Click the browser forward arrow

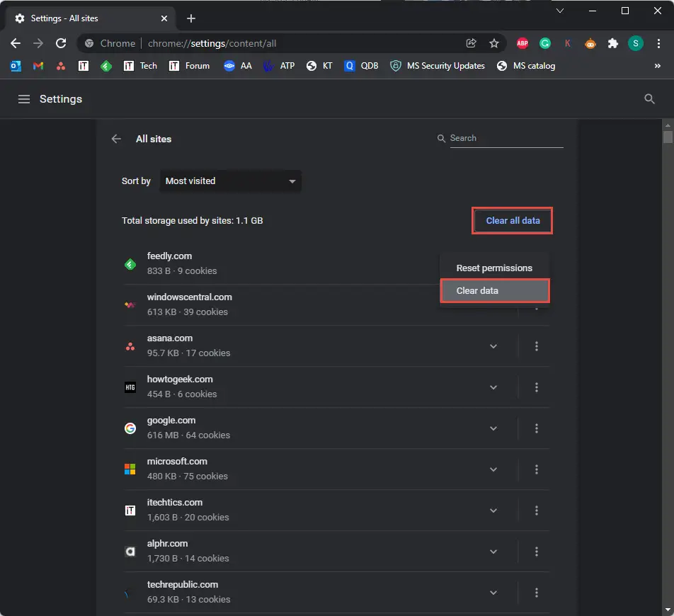click(x=38, y=43)
